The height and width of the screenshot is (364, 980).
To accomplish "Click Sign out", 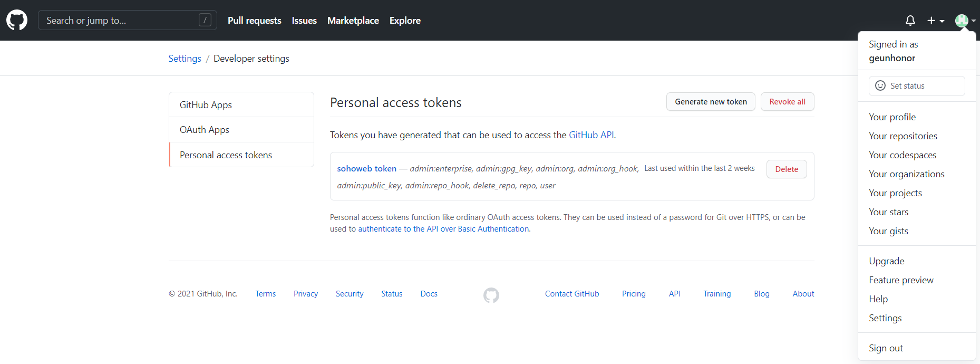I will tap(917, 348).
